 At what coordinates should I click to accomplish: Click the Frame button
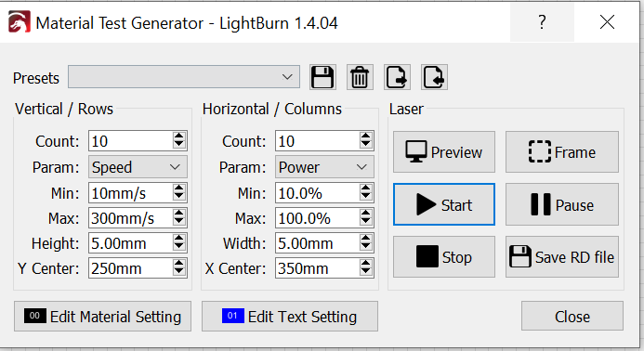[562, 152]
